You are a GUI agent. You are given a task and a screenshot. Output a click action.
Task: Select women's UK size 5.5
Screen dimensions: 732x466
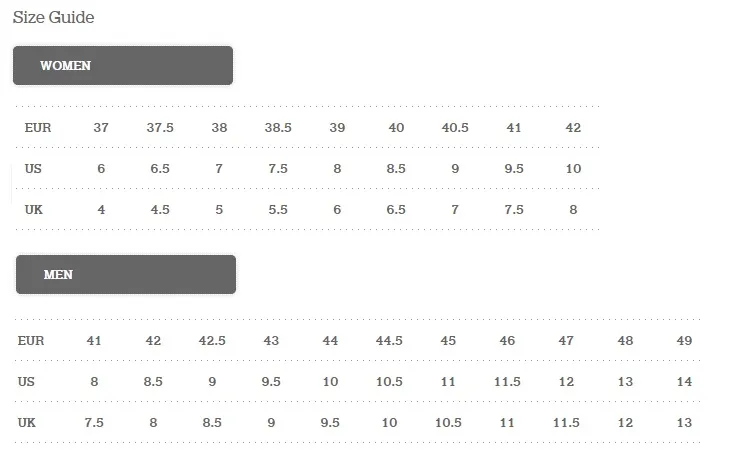pyautogui.click(x=278, y=210)
